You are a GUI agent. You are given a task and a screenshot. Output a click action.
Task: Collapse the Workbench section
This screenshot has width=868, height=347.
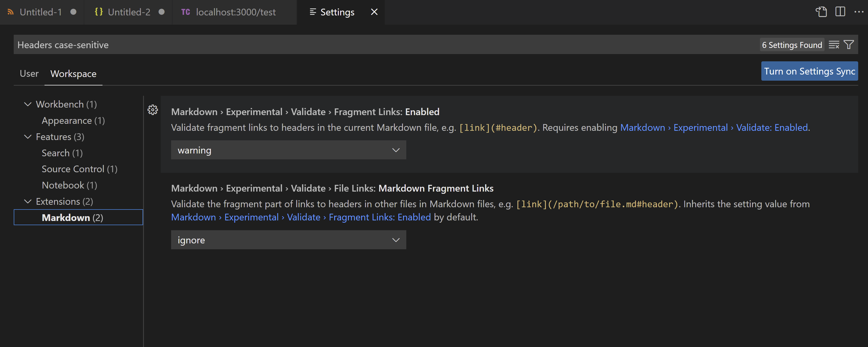28,104
